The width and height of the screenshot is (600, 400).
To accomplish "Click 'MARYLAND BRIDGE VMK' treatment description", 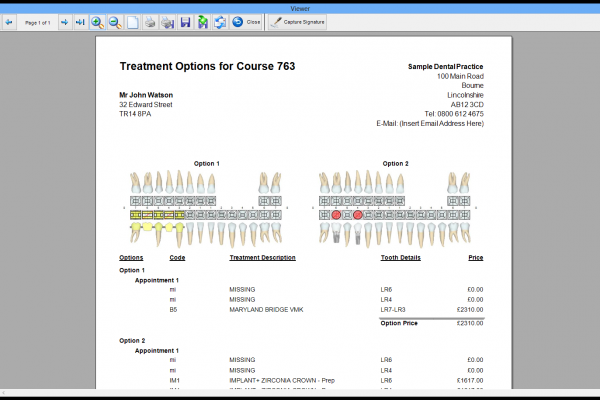I will [266, 309].
